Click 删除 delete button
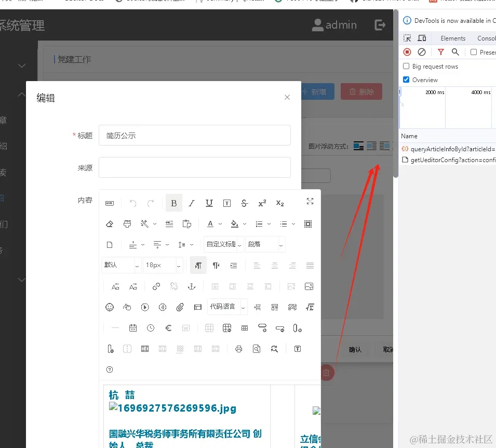The height and width of the screenshot is (448, 496). pyautogui.click(x=361, y=92)
